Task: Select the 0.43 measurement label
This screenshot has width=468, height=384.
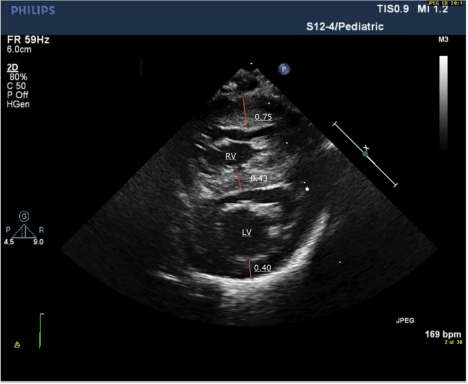Action: pyautogui.click(x=259, y=178)
